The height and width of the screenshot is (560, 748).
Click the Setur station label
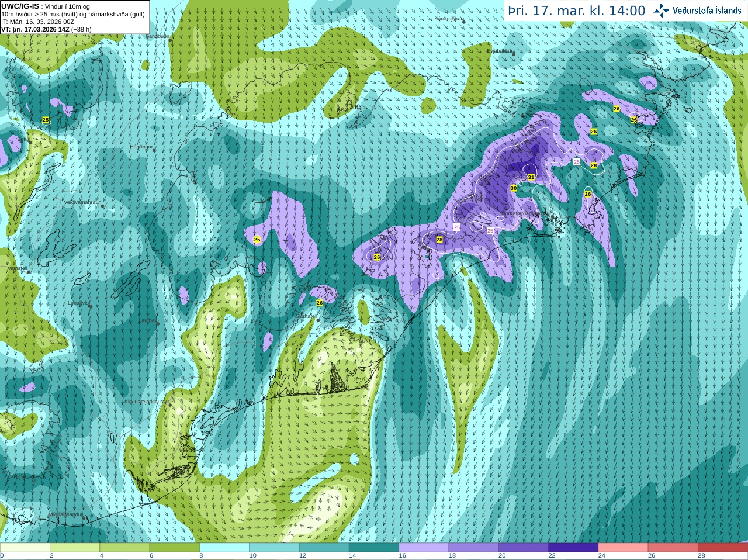23,140
